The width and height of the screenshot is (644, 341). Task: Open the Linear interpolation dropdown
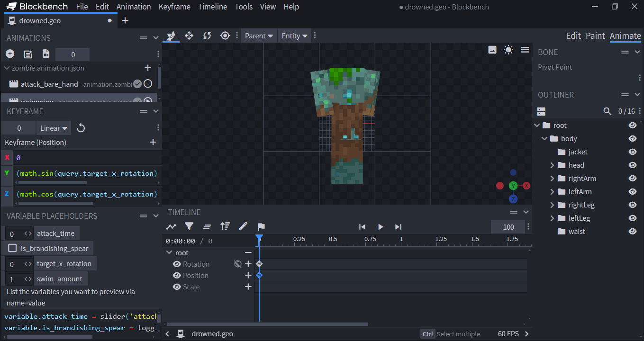coord(54,128)
